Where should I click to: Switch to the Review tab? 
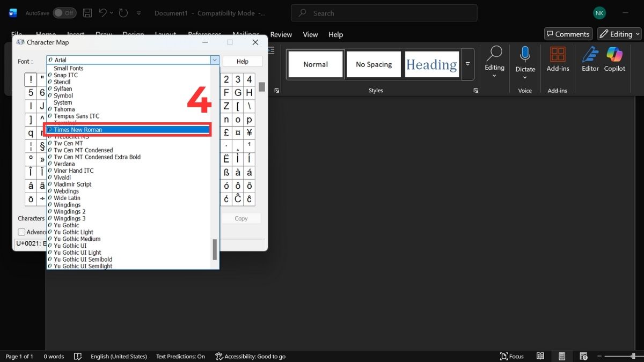coord(281,34)
